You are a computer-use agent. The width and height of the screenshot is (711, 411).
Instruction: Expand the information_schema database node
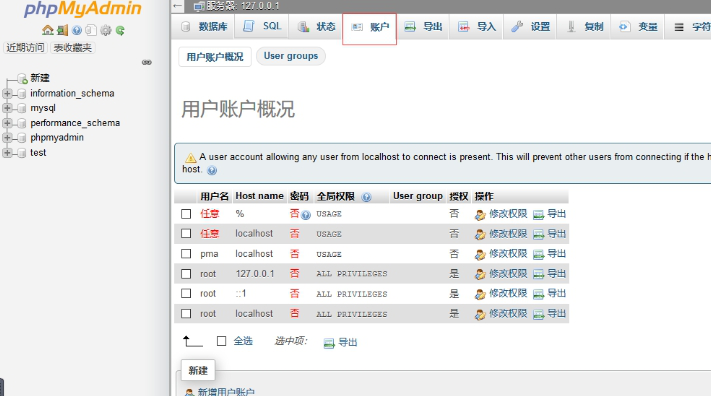(x=8, y=94)
